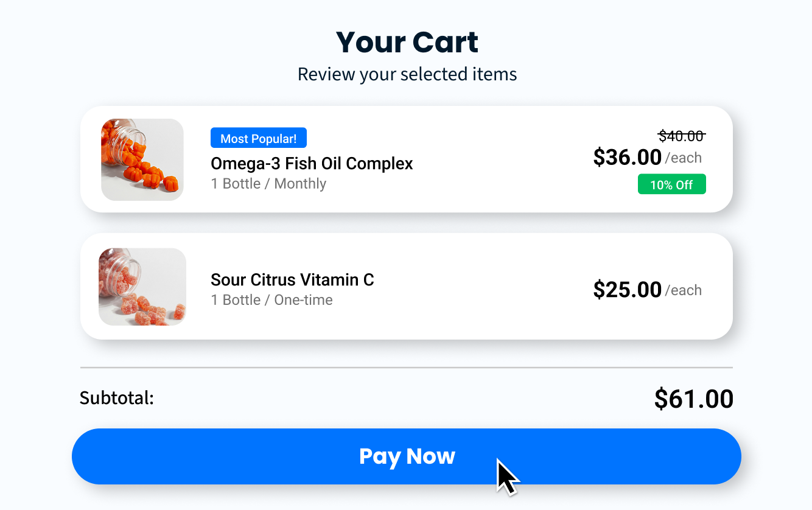Open the Your Cart heading
Viewport: 812px width, 510px height.
(407, 41)
